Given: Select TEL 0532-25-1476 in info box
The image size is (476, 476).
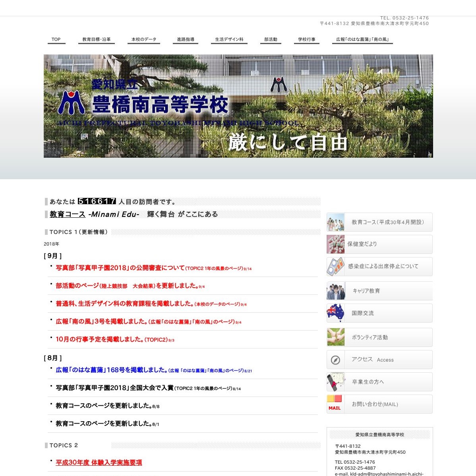Looking at the screenshot, I should tap(355, 462).
